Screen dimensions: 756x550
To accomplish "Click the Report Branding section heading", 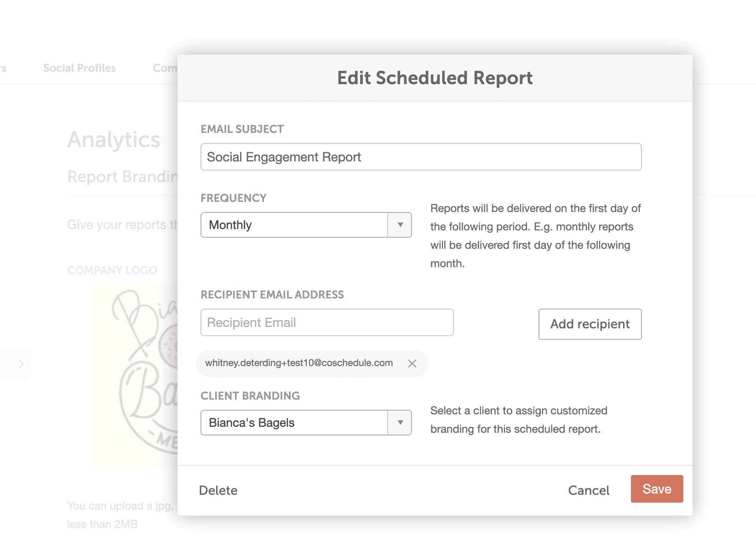I will (122, 177).
